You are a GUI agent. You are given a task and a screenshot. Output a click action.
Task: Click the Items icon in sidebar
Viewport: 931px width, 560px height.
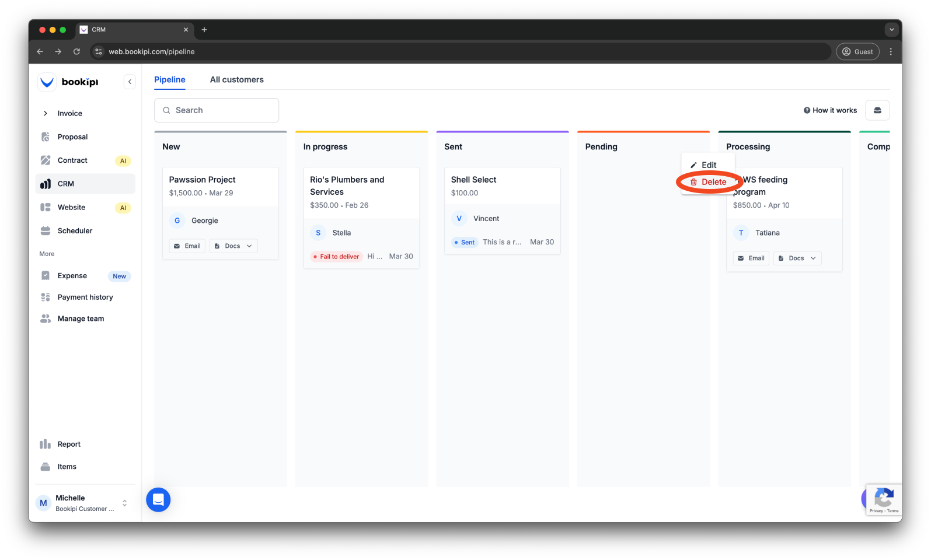(x=46, y=467)
